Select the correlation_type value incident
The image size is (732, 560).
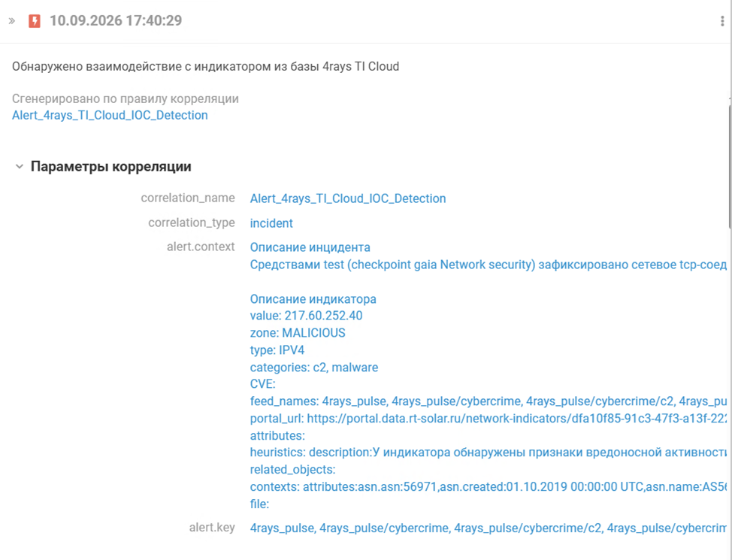click(271, 223)
